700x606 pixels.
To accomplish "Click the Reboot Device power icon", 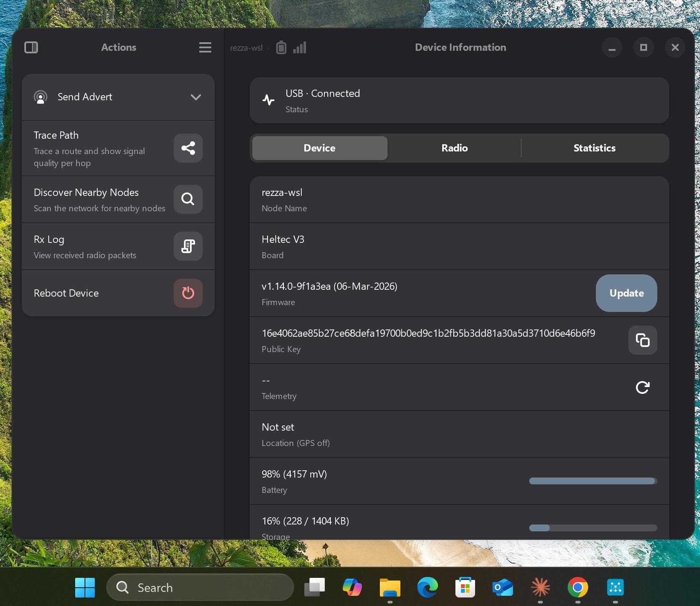I will coord(188,293).
